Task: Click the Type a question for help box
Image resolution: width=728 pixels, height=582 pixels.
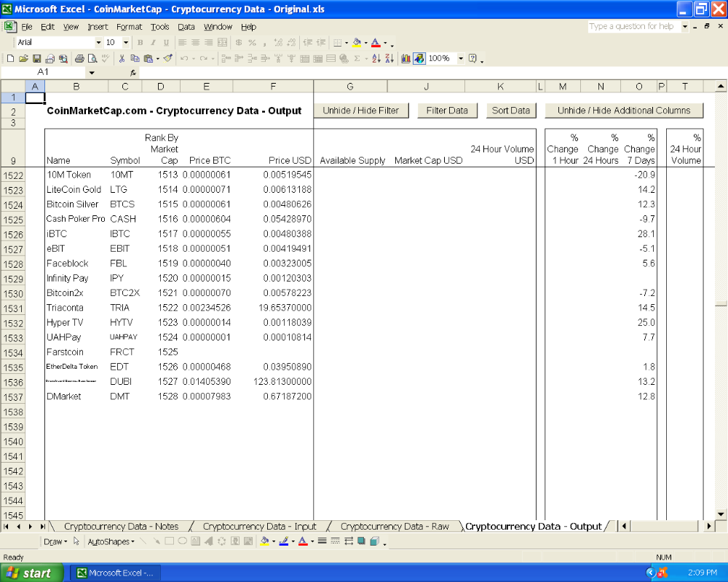Action: [634, 26]
